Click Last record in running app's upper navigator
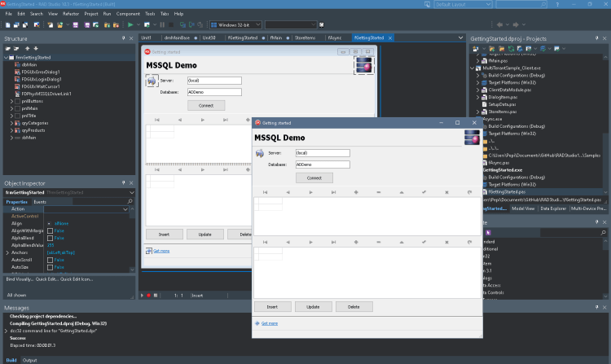Viewport: 611px width, 364px height. pyautogui.click(x=333, y=192)
